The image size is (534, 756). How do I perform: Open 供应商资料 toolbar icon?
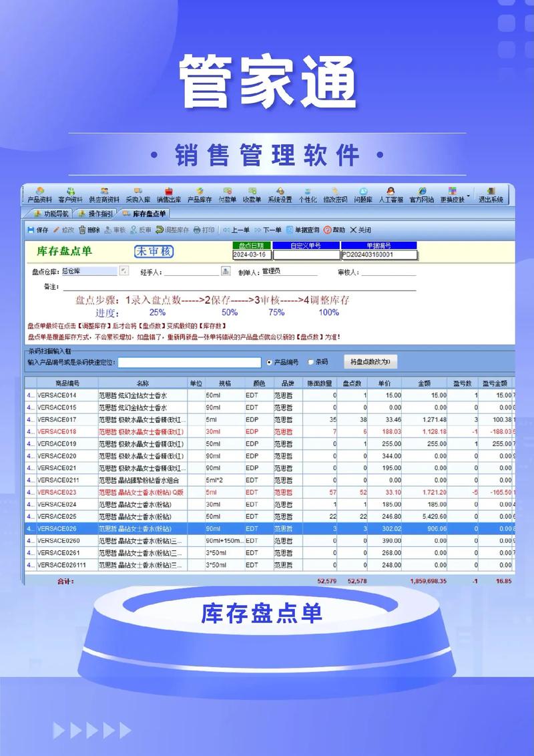[x=104, y=195]
